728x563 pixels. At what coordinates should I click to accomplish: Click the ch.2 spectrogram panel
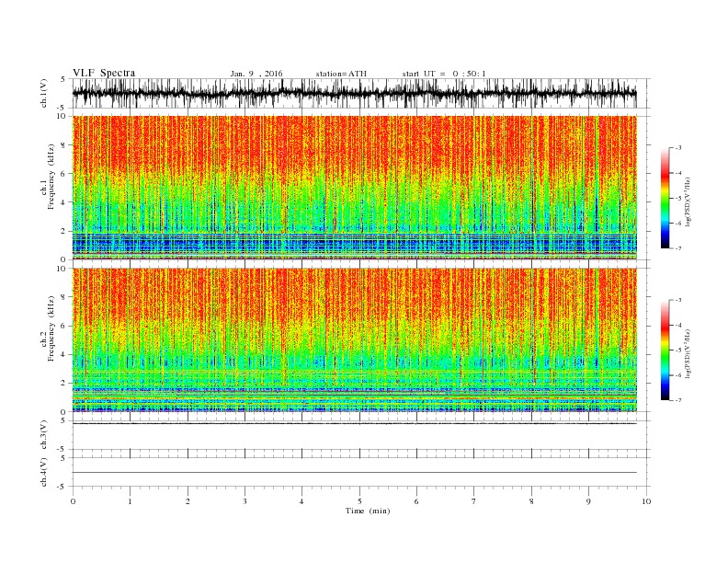point(354,340)
